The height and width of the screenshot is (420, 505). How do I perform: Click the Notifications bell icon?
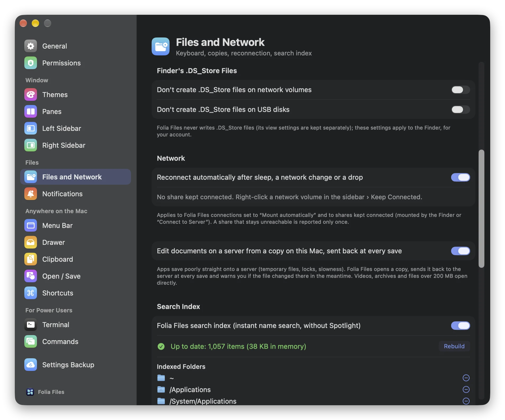(31, 194)
